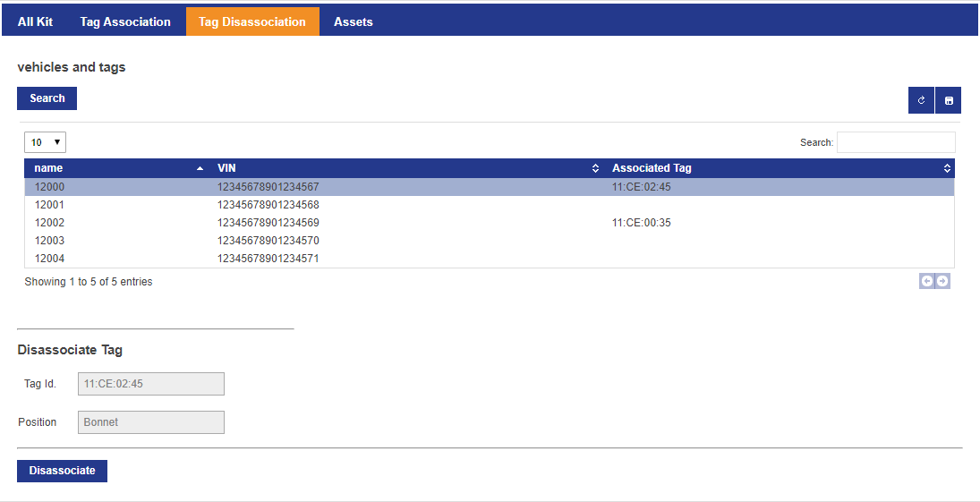Select row named 12002
Image resolution: width=980 pixels, height=502 pixels.
[490, 223]
